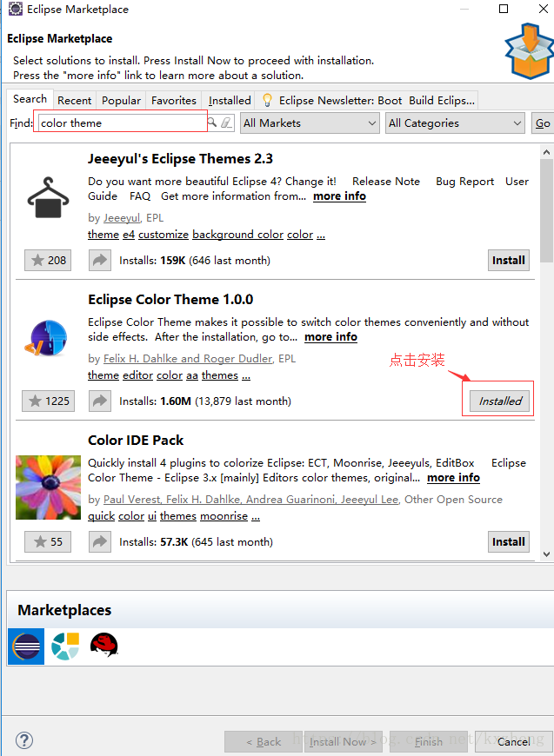This screenshot has height=756, width=554.
Task: Switch to the Search tab
Action: [x=30, y=99]
